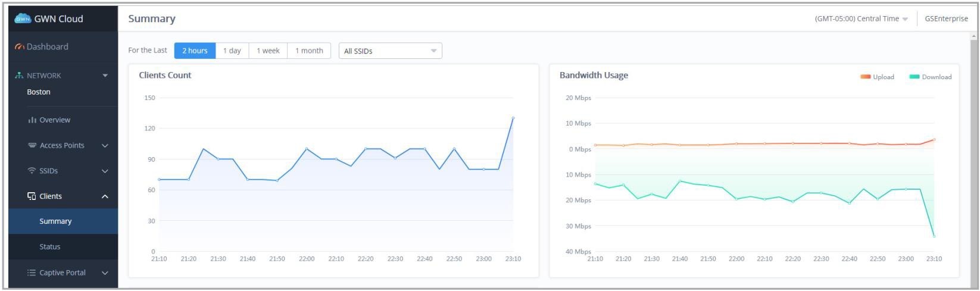
Task: Click the Download data point at 23:10
Action: (934, 236)
